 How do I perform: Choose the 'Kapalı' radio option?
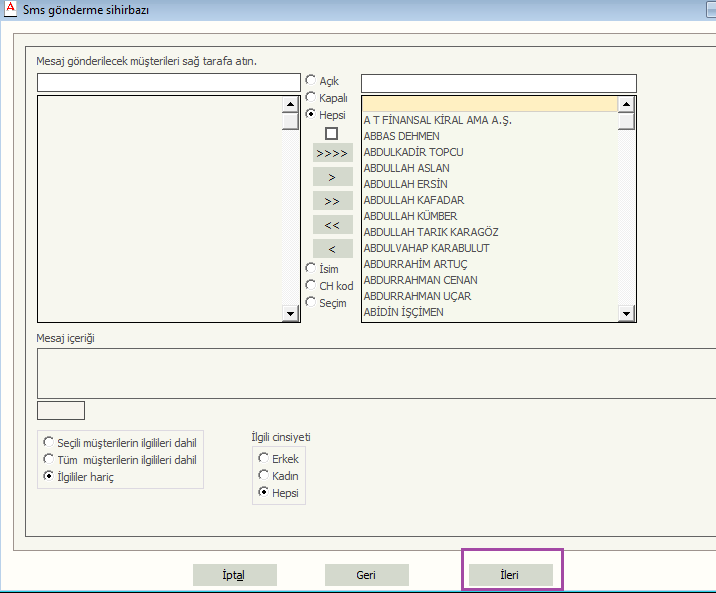[311, 98]
